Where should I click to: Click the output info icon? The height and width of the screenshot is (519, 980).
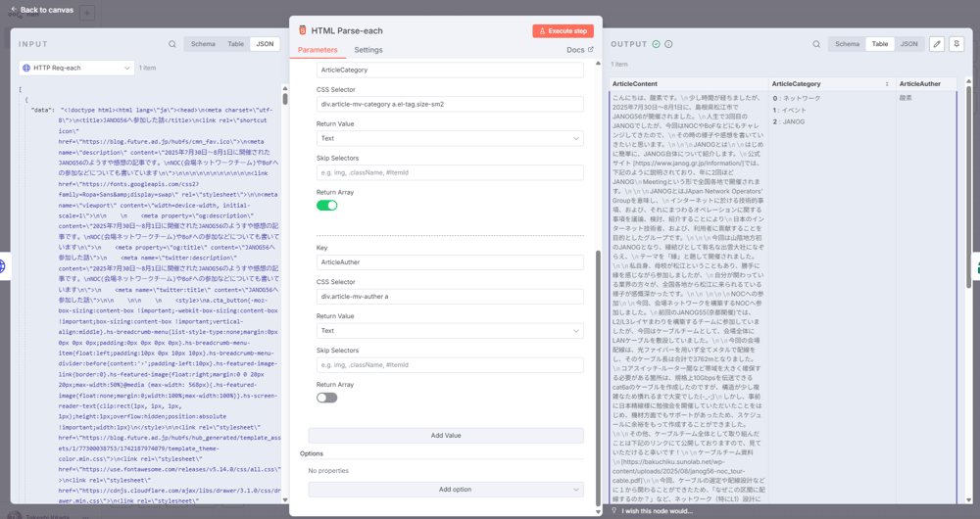(x=668, y=44)
